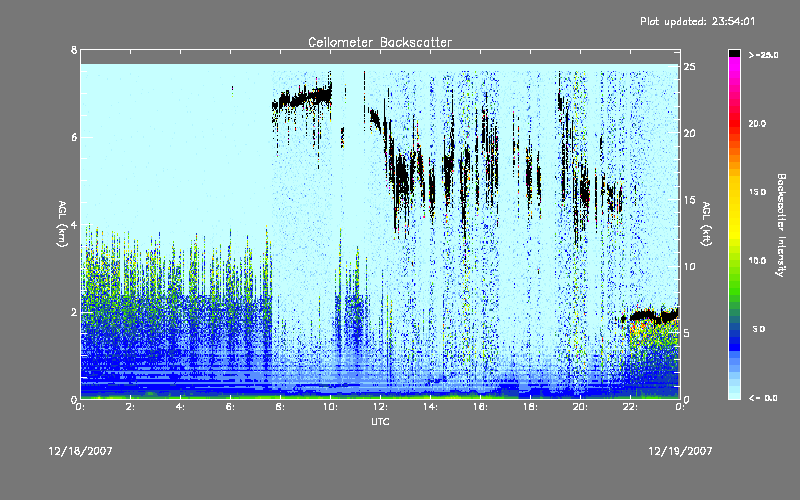This screenshot has height=500, width=800.
Task: Select the 'Plot updated: 23:54:01' timestamp
Action: pos(697,21)
